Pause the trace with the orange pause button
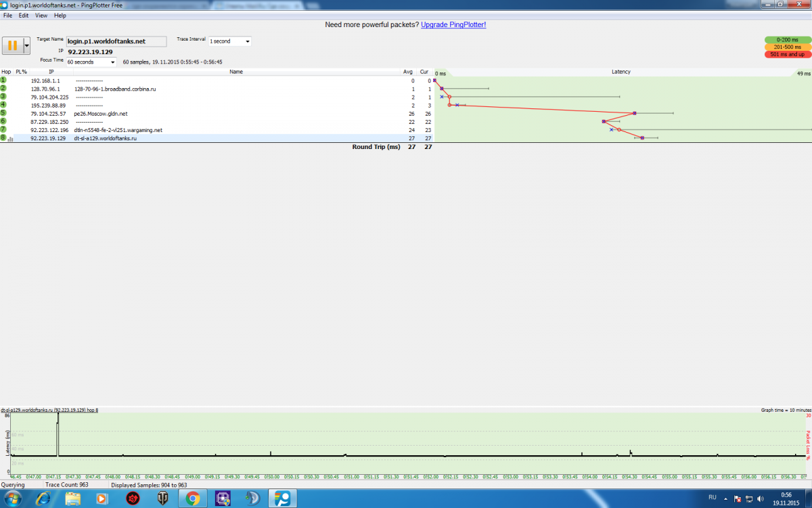The height and width of the screenshot is (508, 812). coord(12,45)
